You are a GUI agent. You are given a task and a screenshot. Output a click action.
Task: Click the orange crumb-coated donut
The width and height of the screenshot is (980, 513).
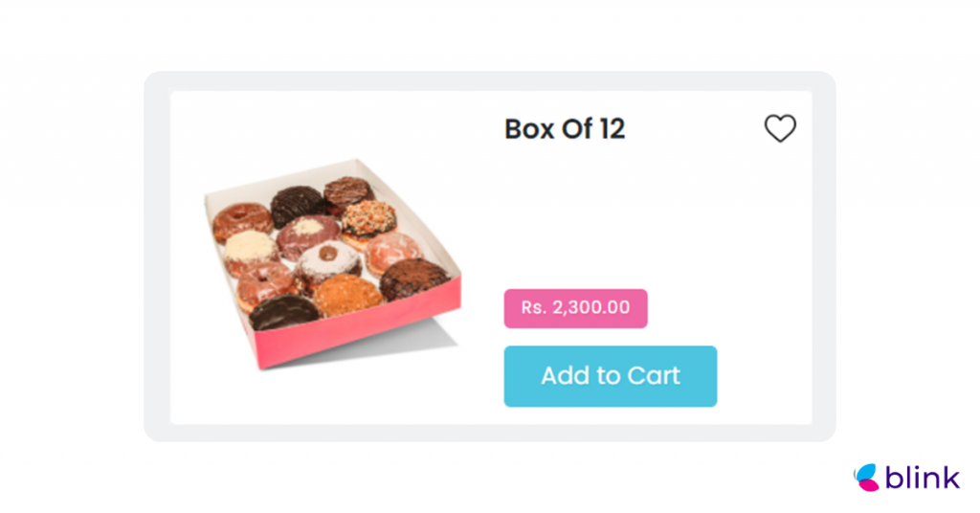coord(346,296)
